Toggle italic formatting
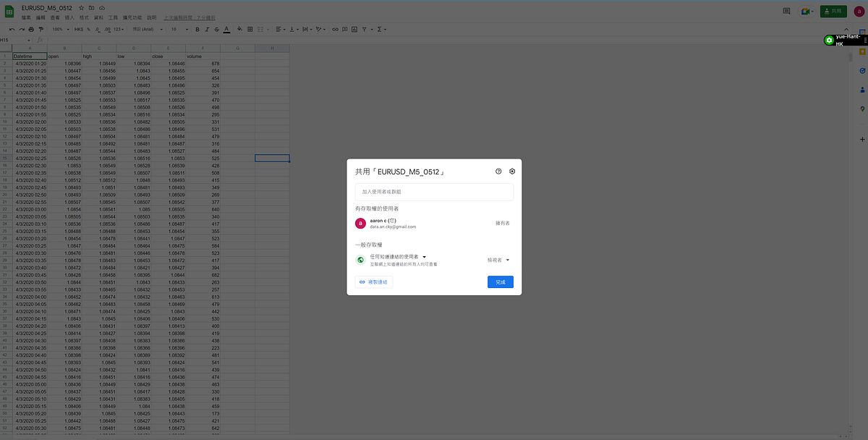The image size is (868, 440). (206, 29)
